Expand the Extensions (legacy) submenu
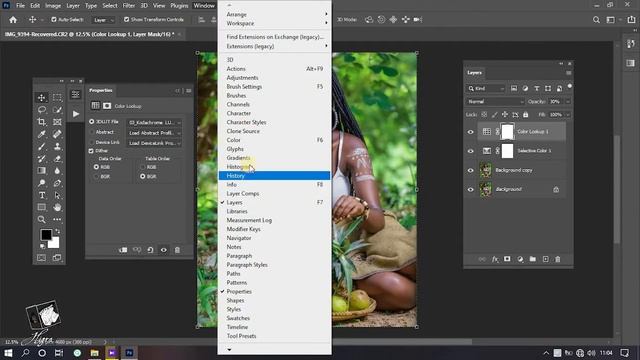Screen dimensions: 640x360 point(274,46)
